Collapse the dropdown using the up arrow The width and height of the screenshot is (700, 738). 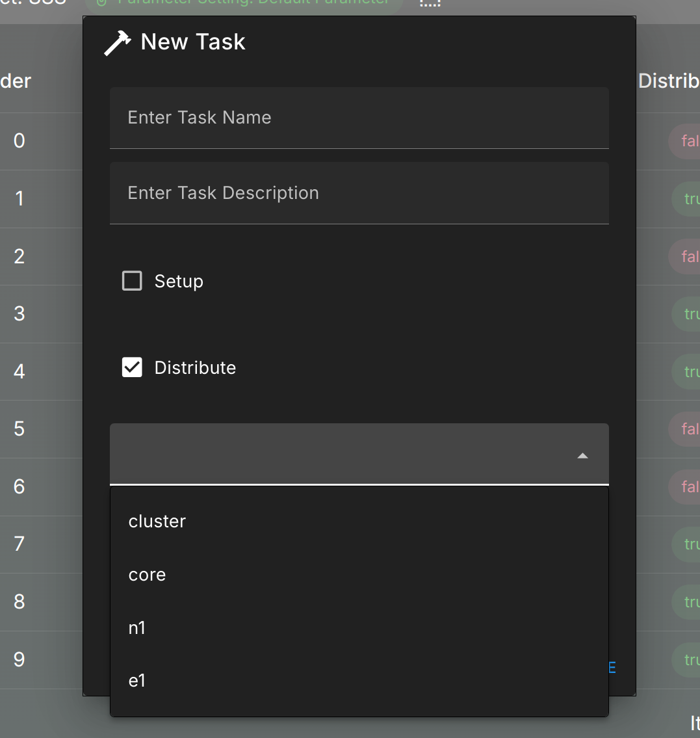582,456
